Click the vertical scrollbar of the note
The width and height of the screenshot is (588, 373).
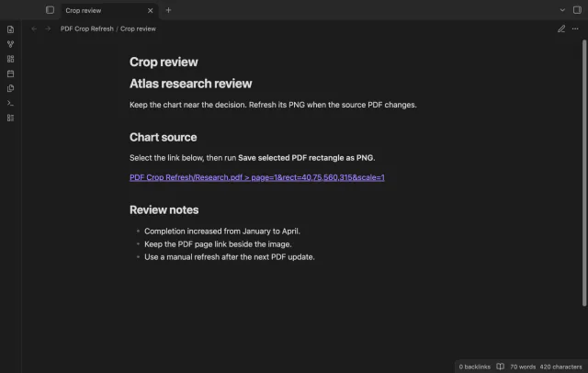coord(584,173)
